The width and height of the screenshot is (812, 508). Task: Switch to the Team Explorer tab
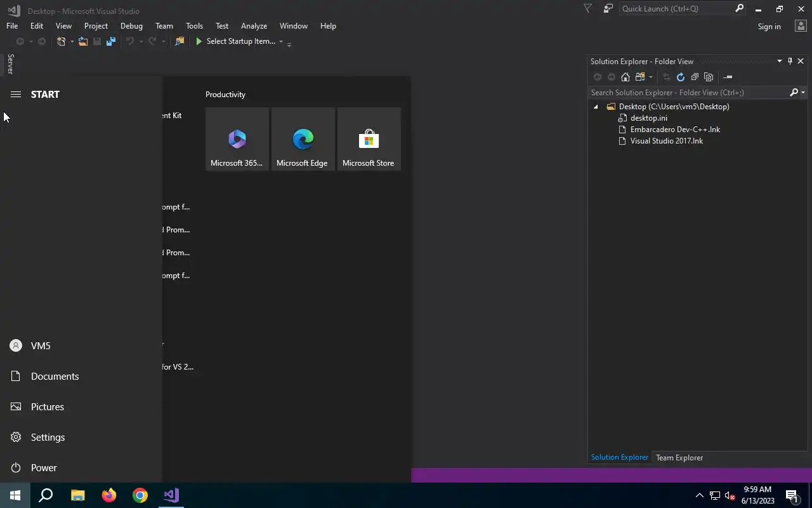point(679,458)
